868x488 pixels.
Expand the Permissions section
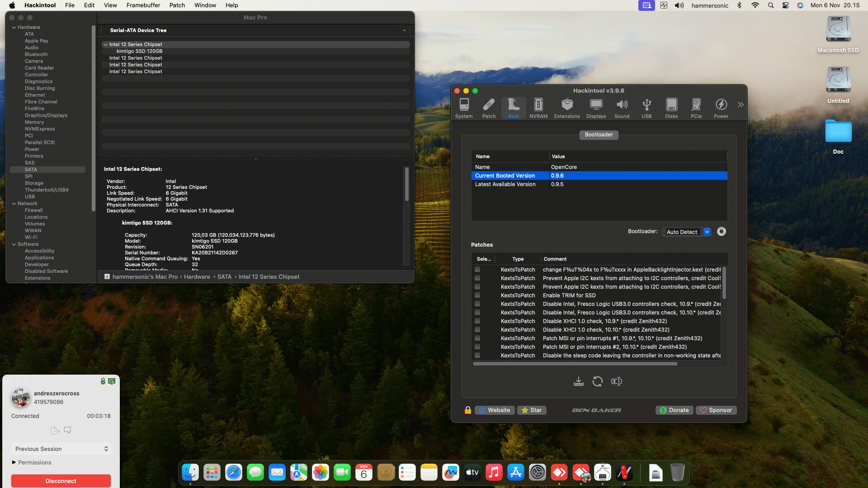pyautogui.click(x=14, y=462)
